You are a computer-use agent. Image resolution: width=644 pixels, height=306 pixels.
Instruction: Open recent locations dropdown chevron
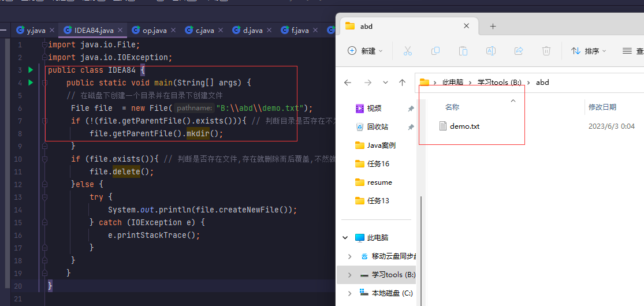(x=384, y=83)
